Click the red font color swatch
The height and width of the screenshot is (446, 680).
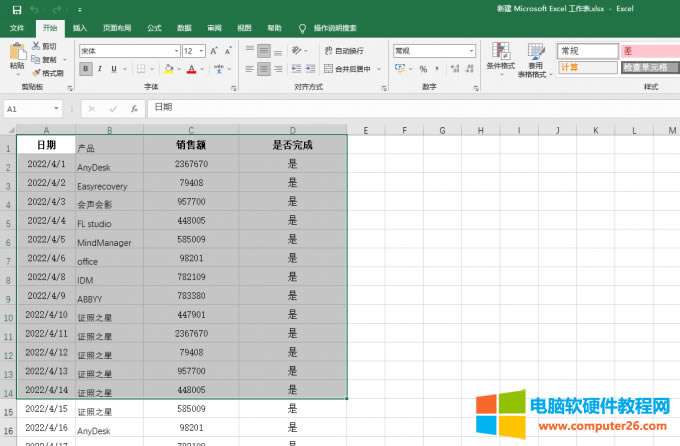click(192, 69)
